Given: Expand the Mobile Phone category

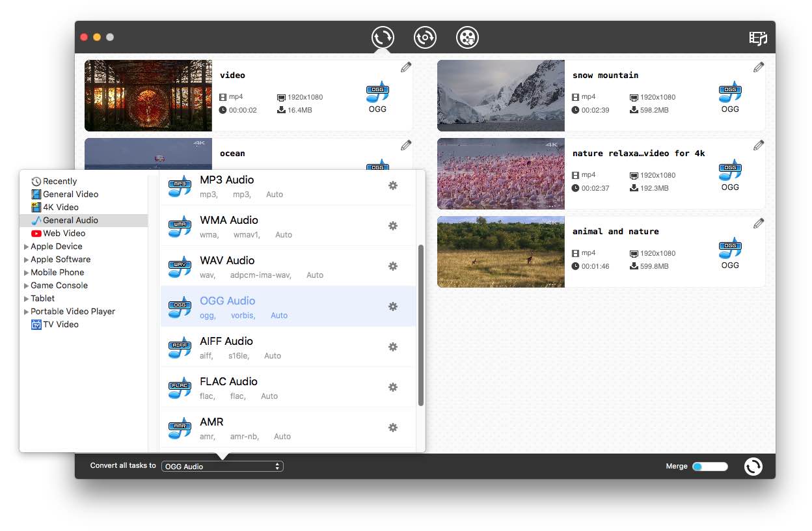Looking at the screenshot, I should pos(27,273).
